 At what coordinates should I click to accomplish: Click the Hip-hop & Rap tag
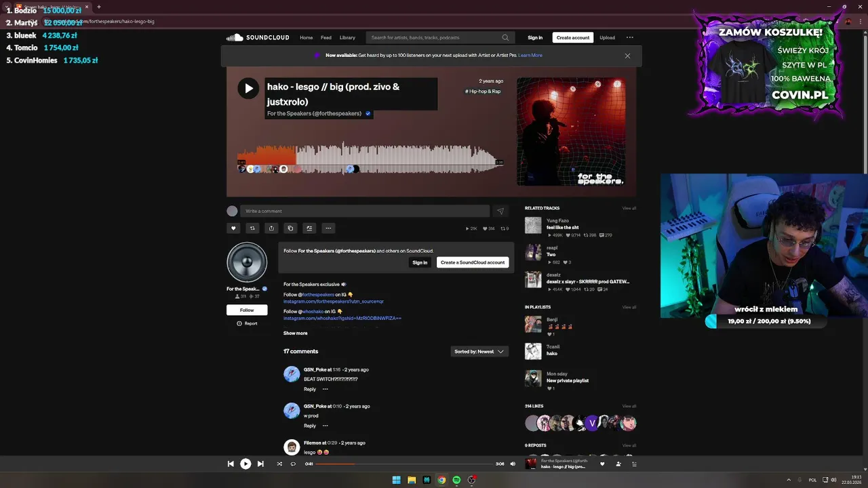[483, 91]
